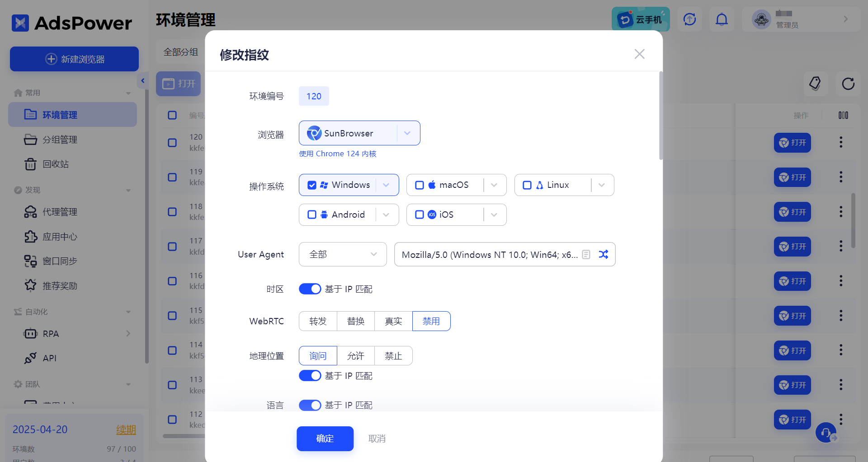Collapse the 团队 section
Viewport: 868px width, 462px height.
click(128, 384)
